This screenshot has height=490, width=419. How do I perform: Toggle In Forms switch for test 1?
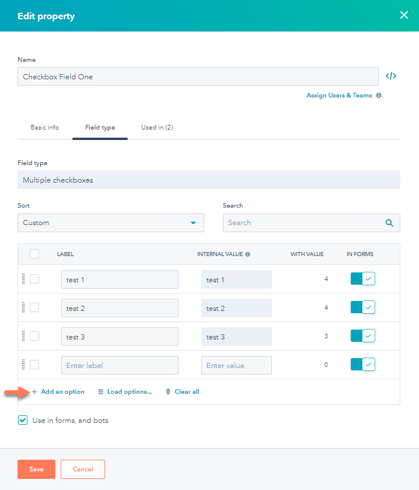[363, 279]
